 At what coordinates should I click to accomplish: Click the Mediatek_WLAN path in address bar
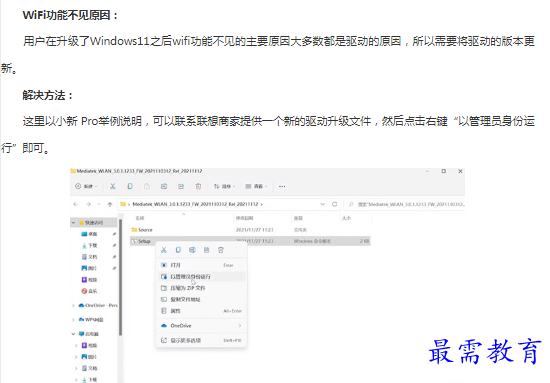(195, 204)
